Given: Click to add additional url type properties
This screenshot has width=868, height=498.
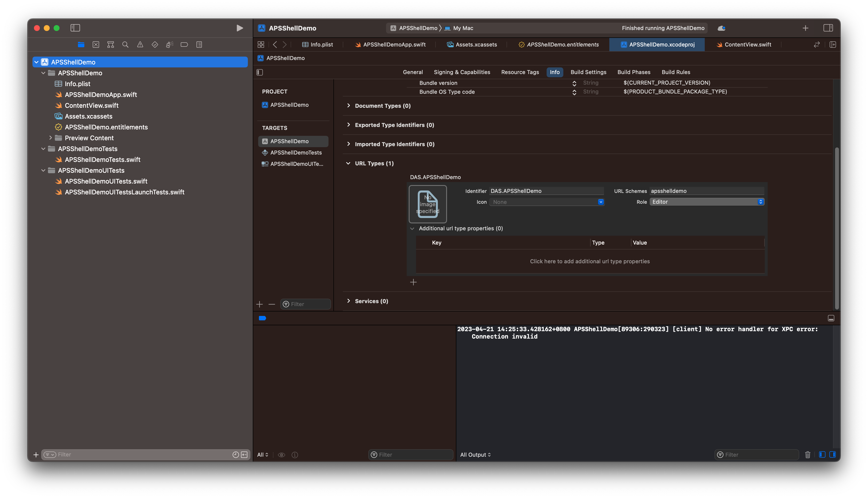Looking at the screenshot, I should point(589,261).
